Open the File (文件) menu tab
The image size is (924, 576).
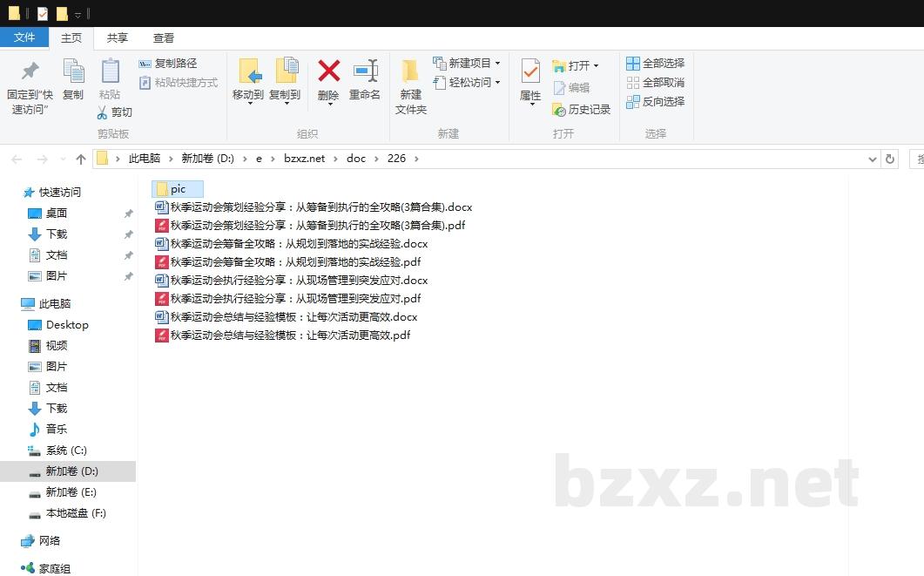pyautogui.click(x=24, y=37)
